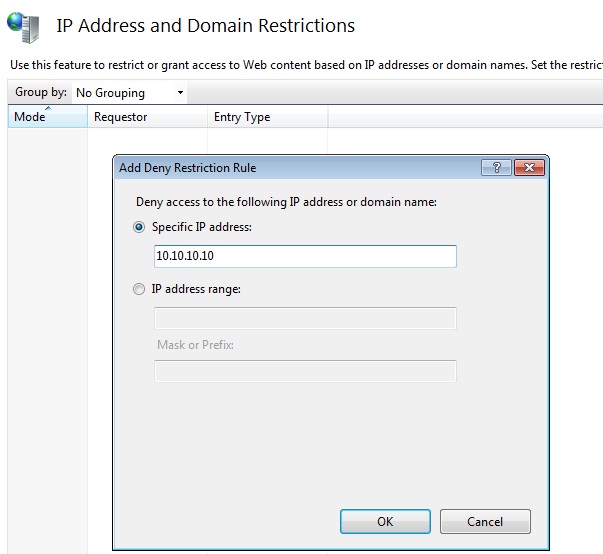This screenshot has width=603, height=554.
Task: Confirm the rule with OK button
Action: (385, 521)
